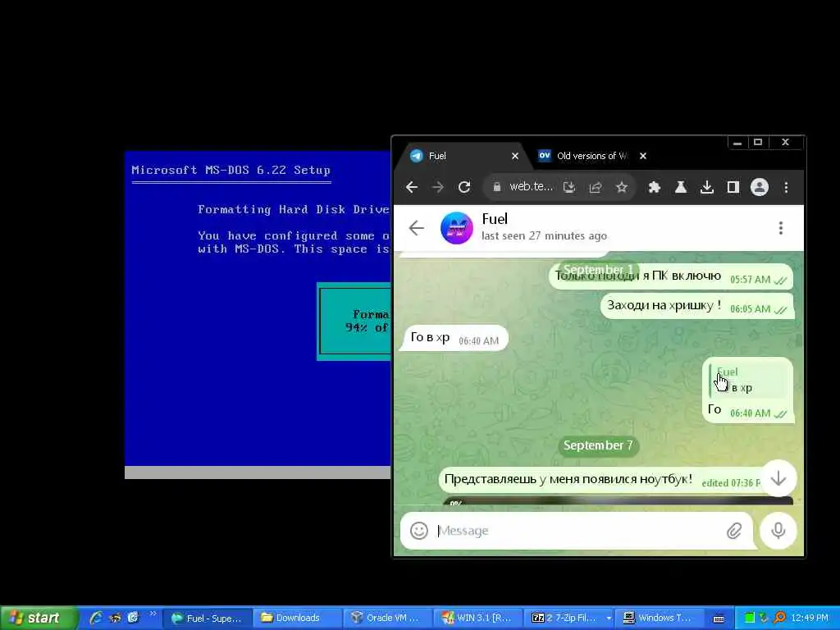Click the web.te... address bar
This screenshot has width=840, height=630.
pos(531,186)
